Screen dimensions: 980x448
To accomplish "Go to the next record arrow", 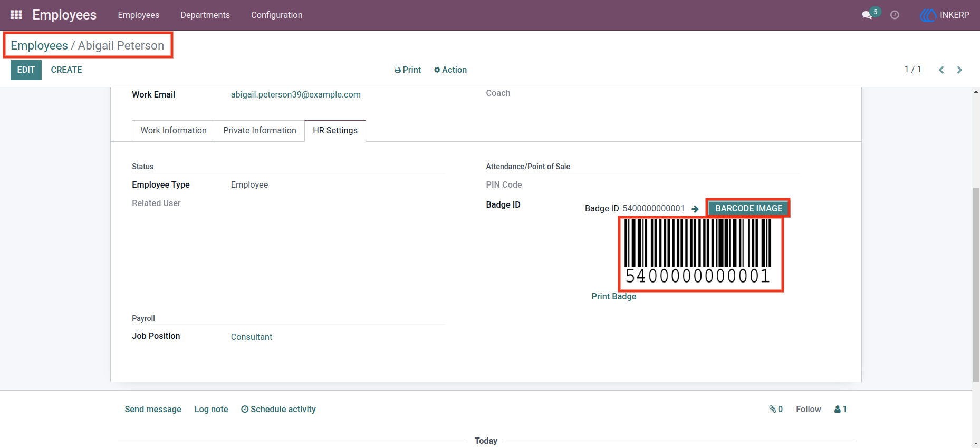I will [959, 70].
